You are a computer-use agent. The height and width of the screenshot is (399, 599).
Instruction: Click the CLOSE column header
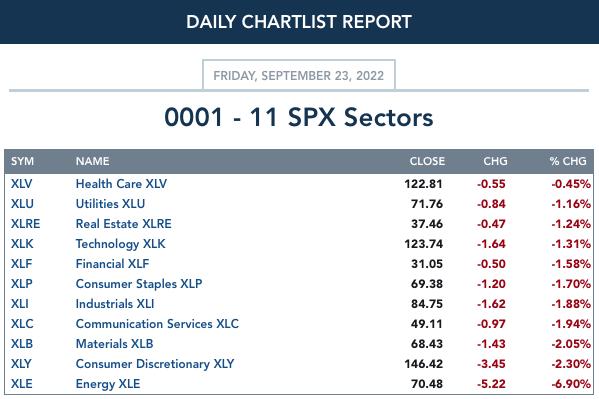click(x=427, y=161)
